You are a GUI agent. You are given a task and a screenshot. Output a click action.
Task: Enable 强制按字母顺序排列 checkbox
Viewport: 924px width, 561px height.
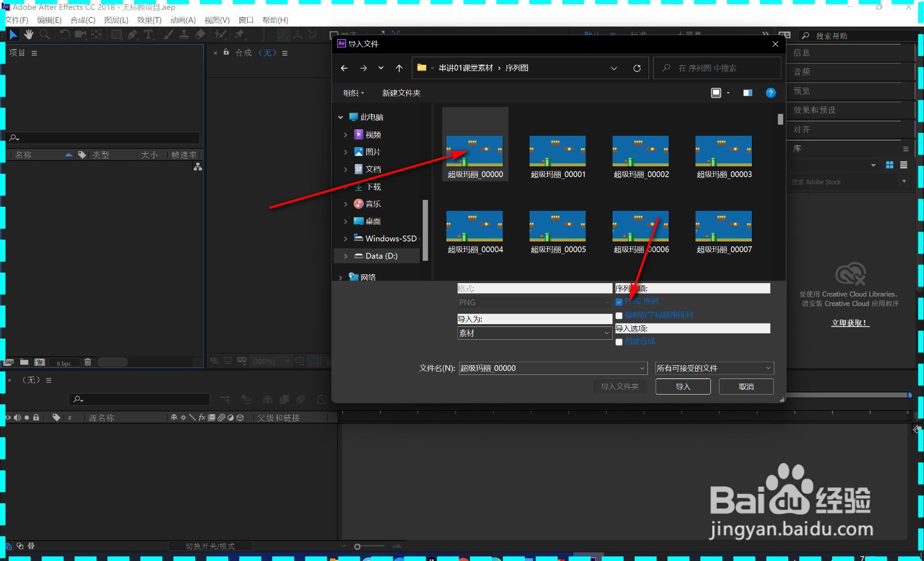[619, 315]
